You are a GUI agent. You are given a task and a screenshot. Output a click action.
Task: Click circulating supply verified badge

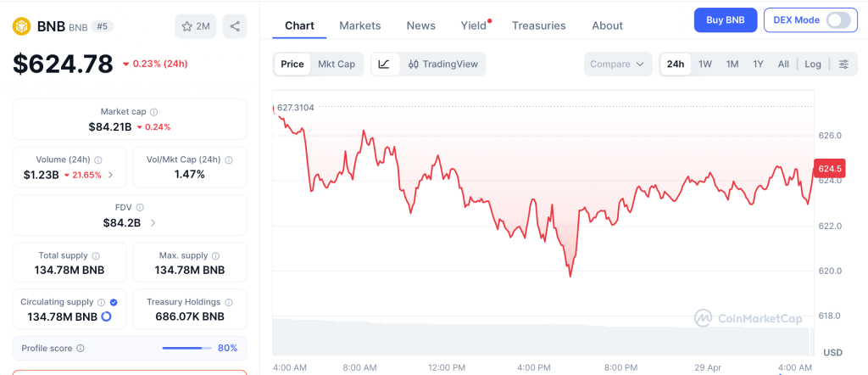(114, 302)
